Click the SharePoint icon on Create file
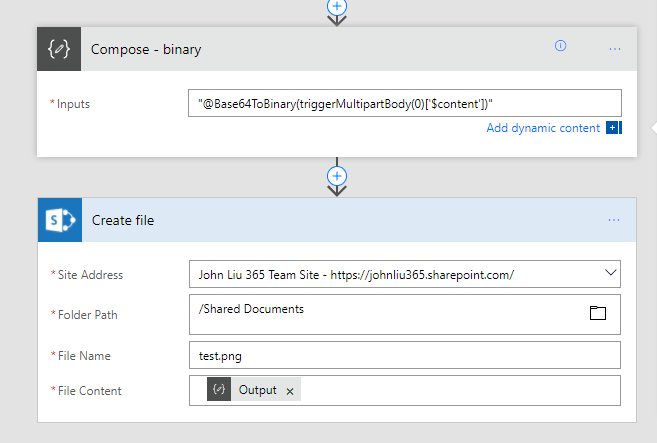 click(x=59, y=220)
